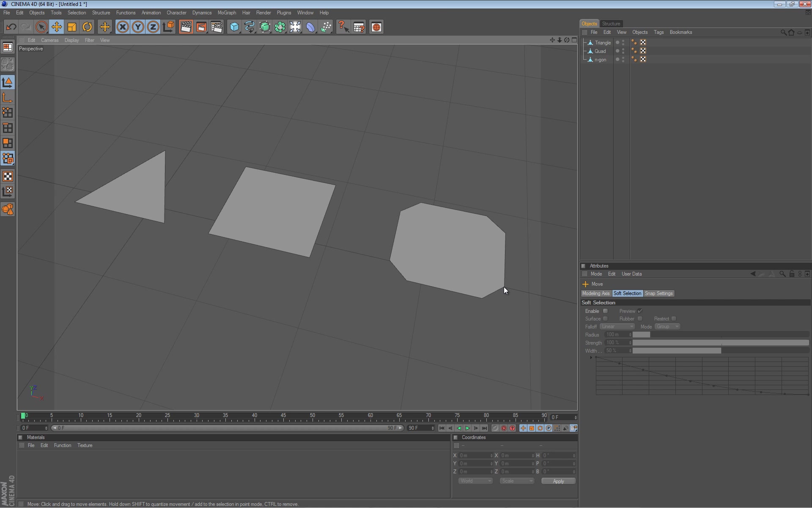Open the Mode dropdown showing Group

coord(667,326)
